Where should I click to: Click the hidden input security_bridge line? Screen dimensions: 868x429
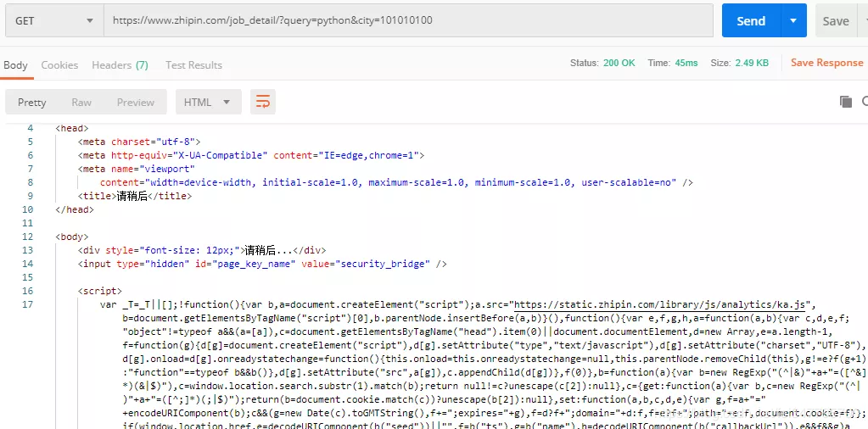click(x=262, y=264)
